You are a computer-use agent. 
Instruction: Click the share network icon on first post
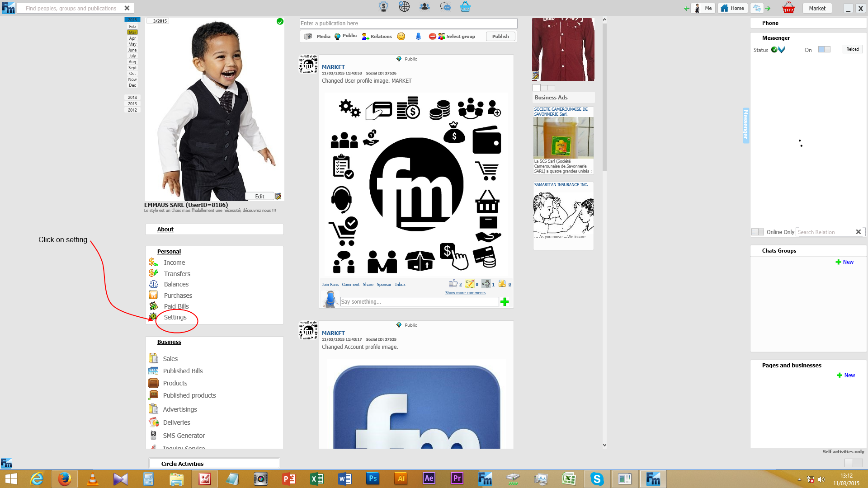click(x=486, y=284)
